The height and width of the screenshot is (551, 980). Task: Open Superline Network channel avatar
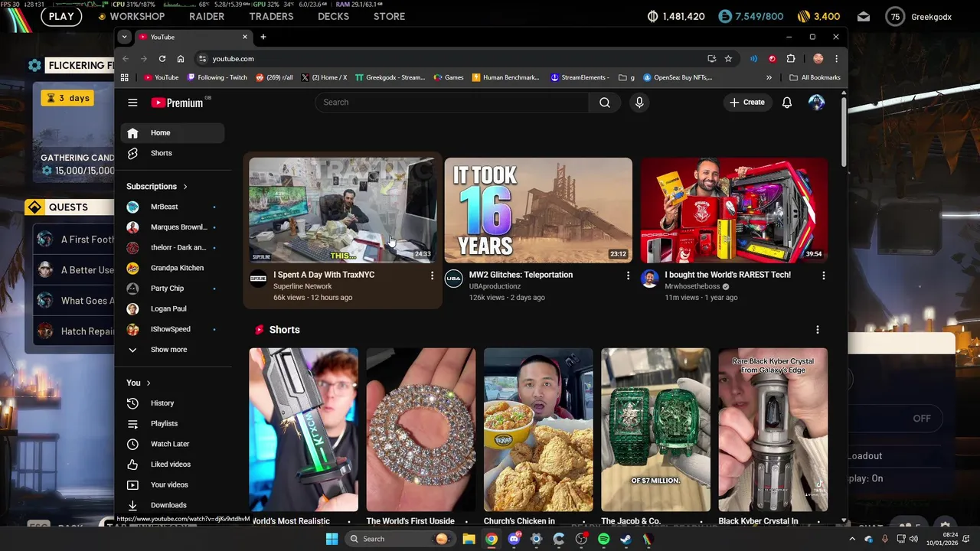258,279
